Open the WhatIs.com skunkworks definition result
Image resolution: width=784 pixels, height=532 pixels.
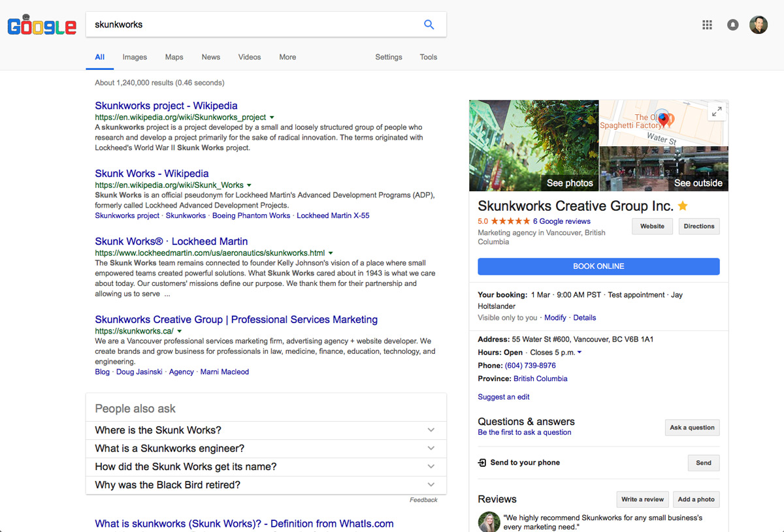coord(244,524)
